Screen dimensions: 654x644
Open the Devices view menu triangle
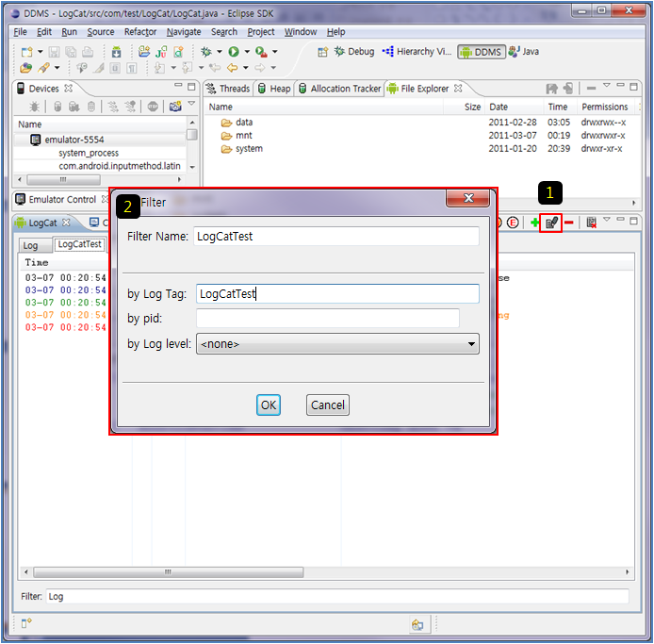191,103
